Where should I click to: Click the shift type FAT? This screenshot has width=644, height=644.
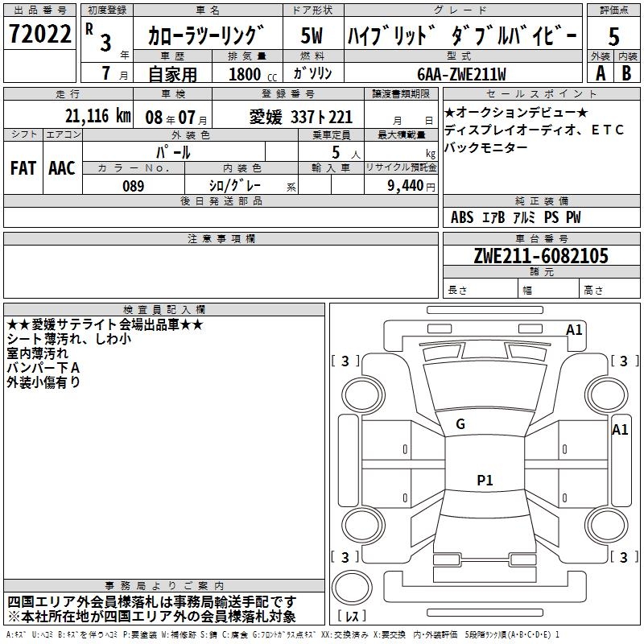pos(23,168)
